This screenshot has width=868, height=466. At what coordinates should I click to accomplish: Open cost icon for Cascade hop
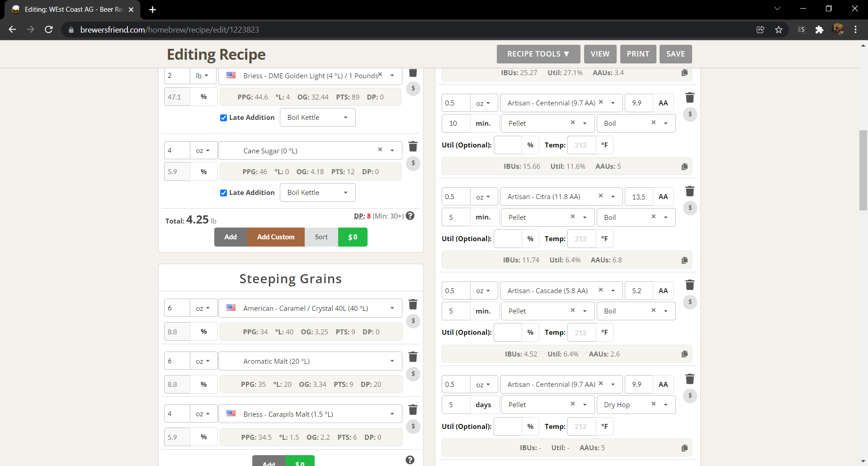(x=690, y=302)
